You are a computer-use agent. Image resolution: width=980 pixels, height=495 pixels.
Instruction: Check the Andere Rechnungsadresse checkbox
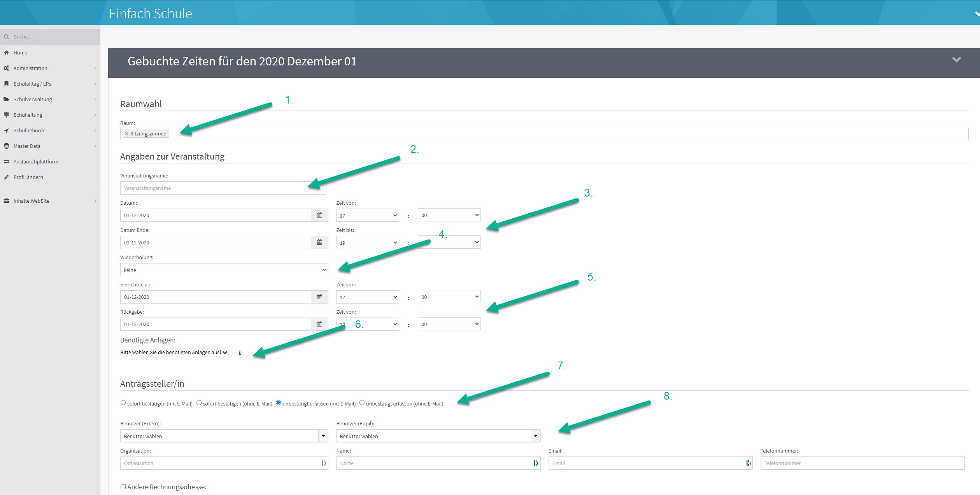coord(123,486)
